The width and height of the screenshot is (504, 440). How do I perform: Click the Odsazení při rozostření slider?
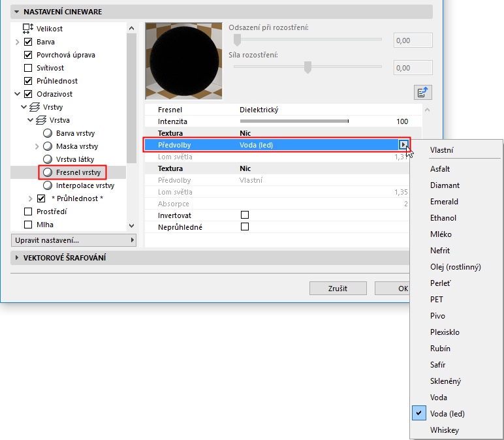click(307, 40)
